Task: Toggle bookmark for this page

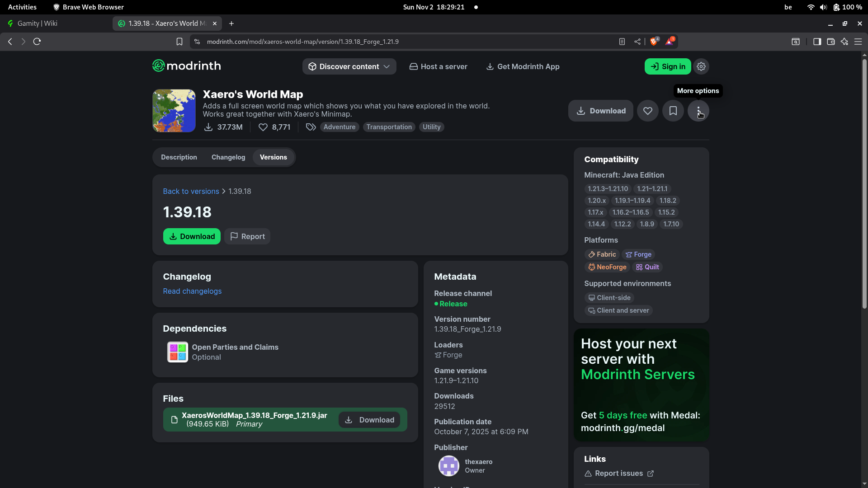Action: click(179, 42)
